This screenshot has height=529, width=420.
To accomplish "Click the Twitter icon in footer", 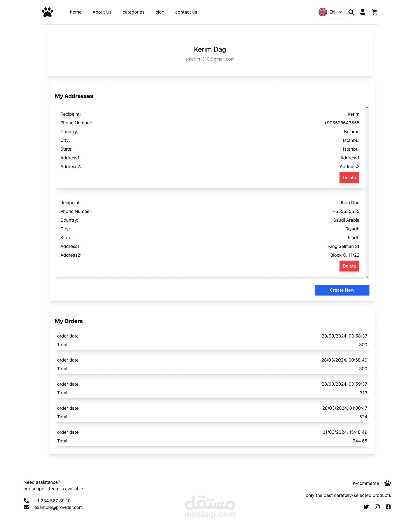I will [x=366, y=507].
